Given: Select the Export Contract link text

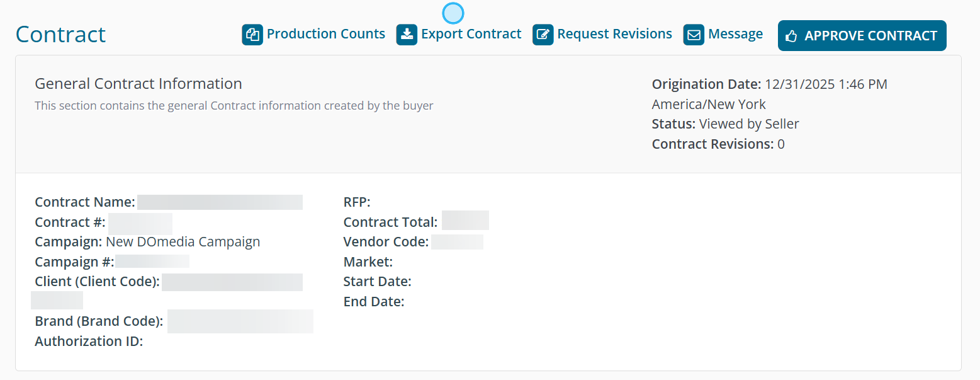Looking at the screenshot, I should 471,34.
